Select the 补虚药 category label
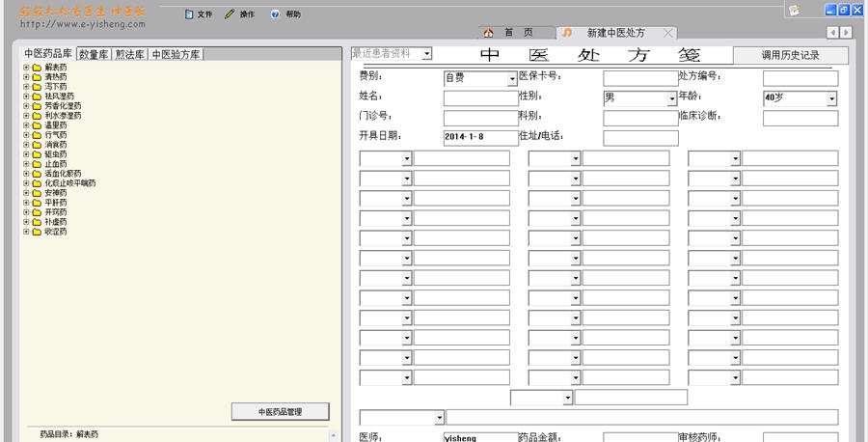The height and width of the screenshot is (442, 868). point(55,222)
